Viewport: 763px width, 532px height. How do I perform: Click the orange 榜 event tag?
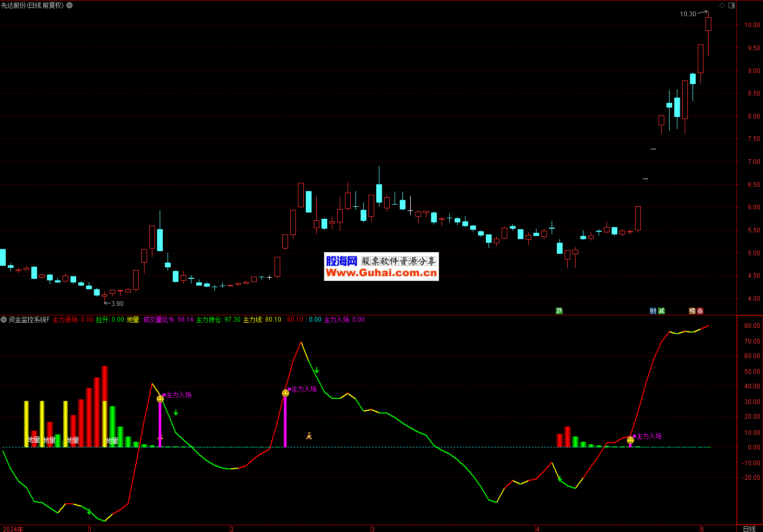point(692,311)
